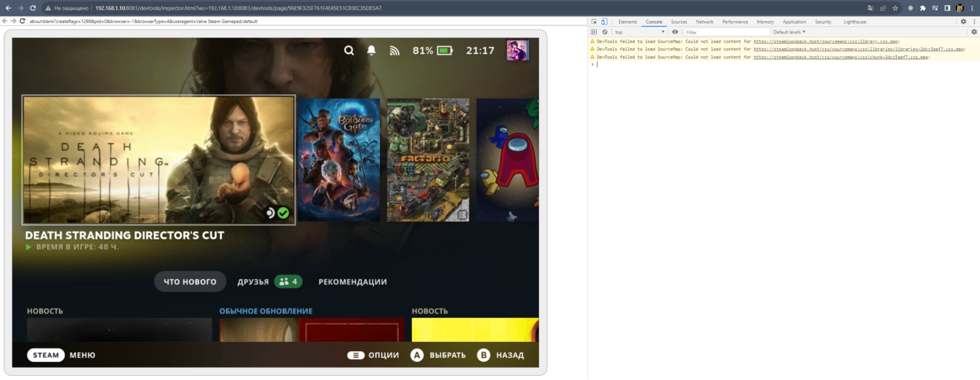Image resolution: width=980 pixels, height=380 pixels.
Task: Click the friends online count badge
Action: point(288,281)
